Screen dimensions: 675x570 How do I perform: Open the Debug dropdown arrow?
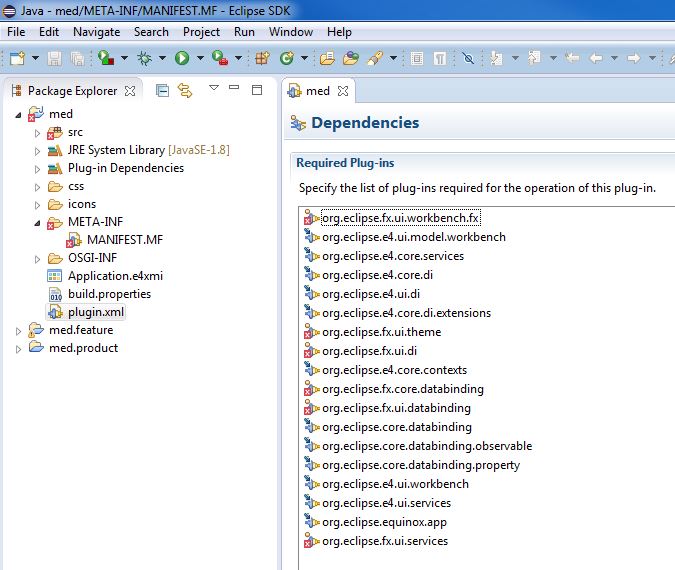[162, 58]
